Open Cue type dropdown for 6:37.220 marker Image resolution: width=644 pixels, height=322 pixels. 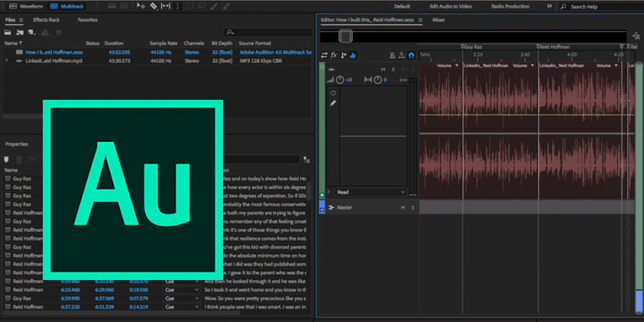click(x=181, y=307)
